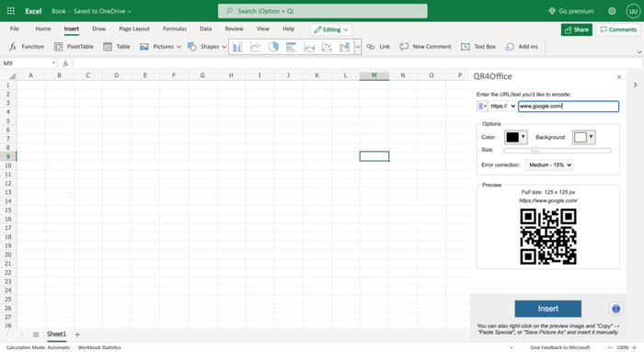
Task: Insert an area chart
Action: [309, 47]
